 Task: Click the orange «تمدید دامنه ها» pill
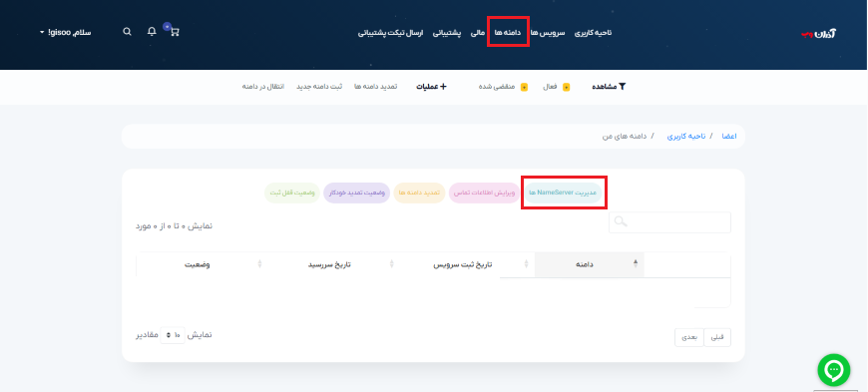click(419, 193)
